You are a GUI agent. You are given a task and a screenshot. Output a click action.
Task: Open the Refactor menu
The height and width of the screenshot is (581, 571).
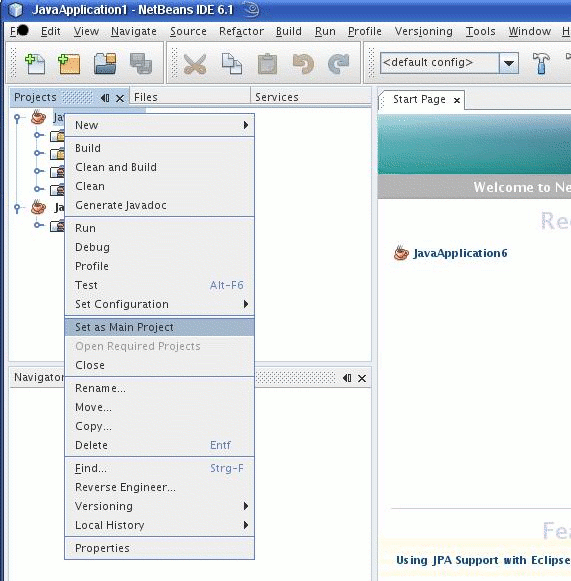tap(241, 31)
